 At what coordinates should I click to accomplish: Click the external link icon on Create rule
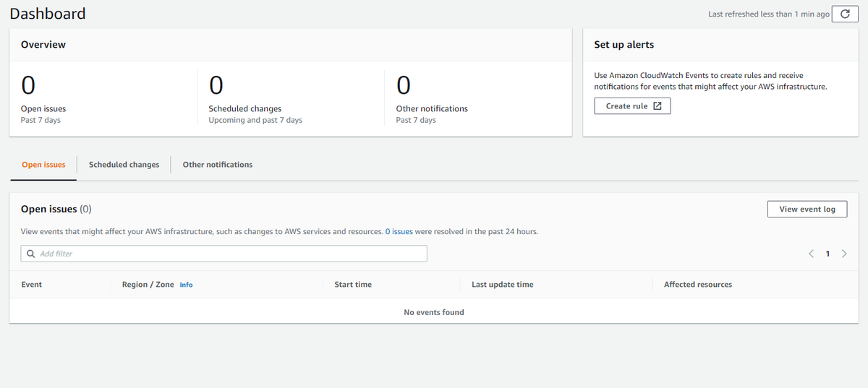click(x=657, y=106)
